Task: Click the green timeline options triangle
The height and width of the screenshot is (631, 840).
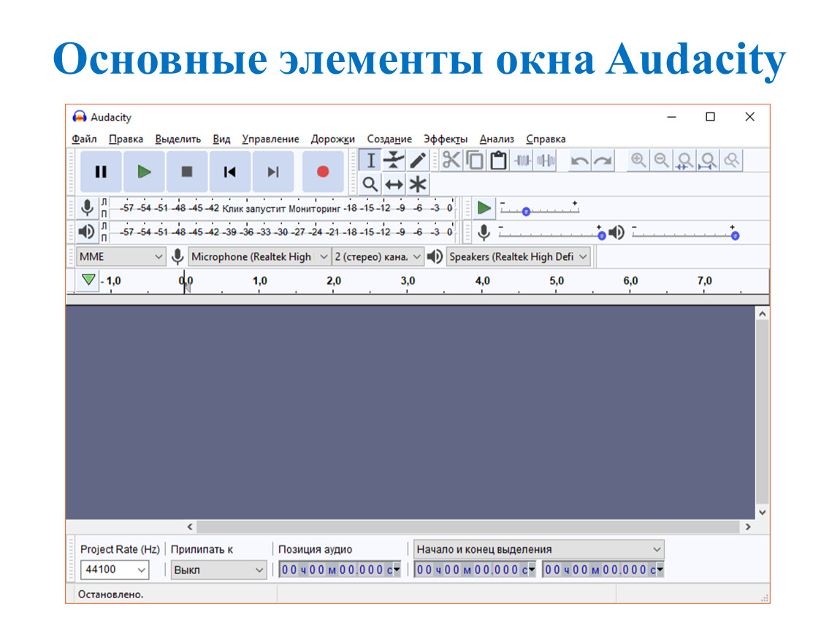Action: pos(88,280)
